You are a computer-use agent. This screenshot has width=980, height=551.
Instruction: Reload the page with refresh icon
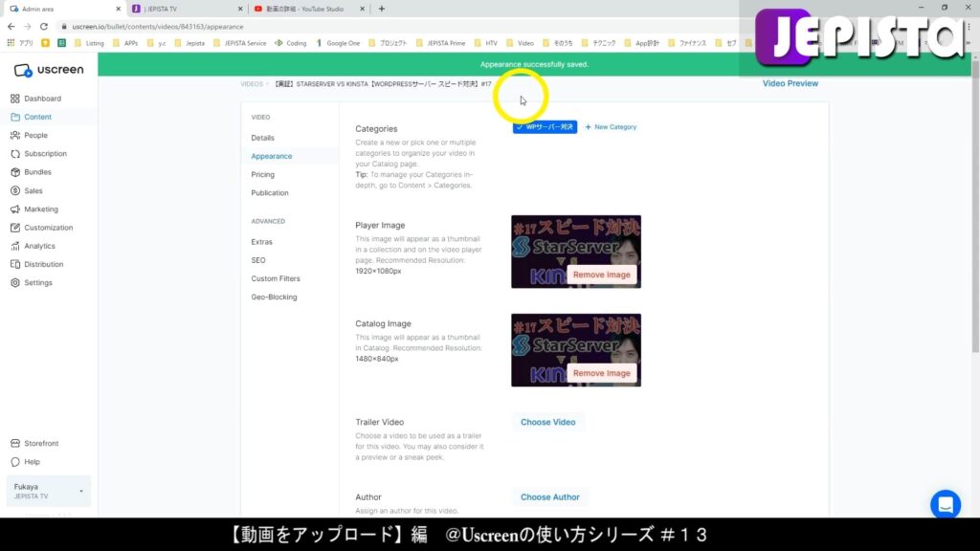(44, 27)
